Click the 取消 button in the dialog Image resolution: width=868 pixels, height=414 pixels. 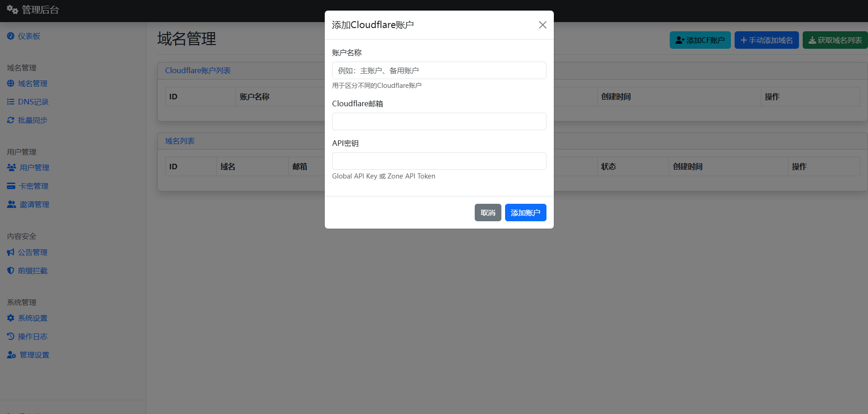(x=488, y=213)
